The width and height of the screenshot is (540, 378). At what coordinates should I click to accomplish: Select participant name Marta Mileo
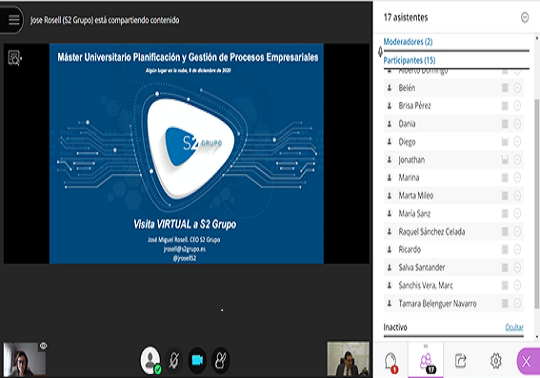pyautogui.click(x=416, y=196)
